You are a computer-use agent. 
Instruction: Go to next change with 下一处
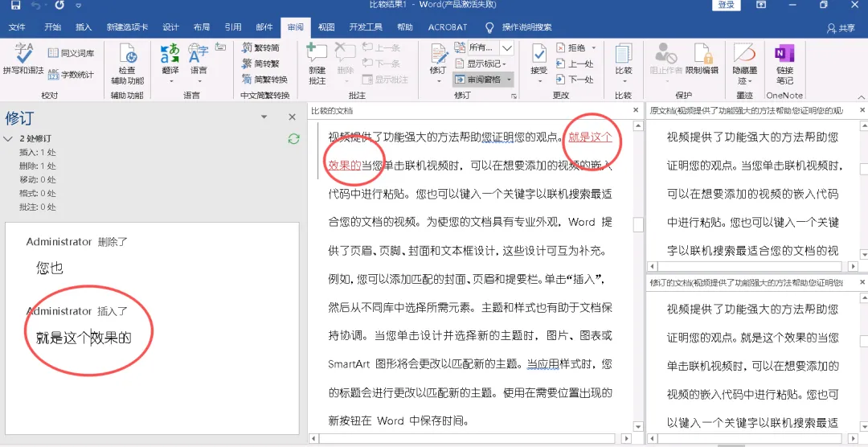(x=575, y=80)
